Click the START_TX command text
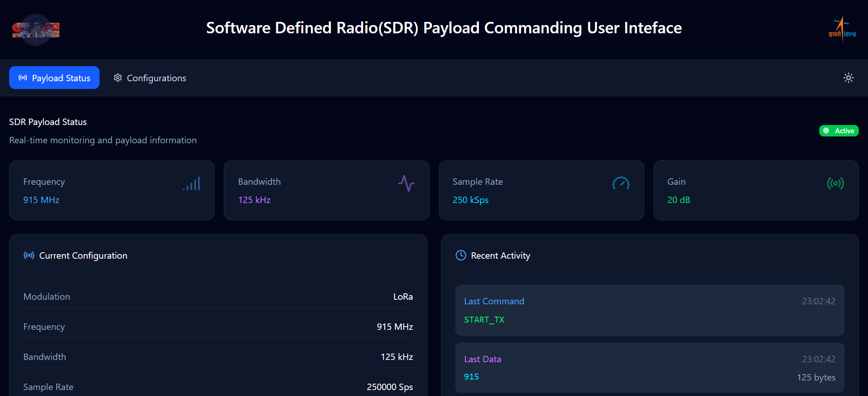 coord(484,320)
